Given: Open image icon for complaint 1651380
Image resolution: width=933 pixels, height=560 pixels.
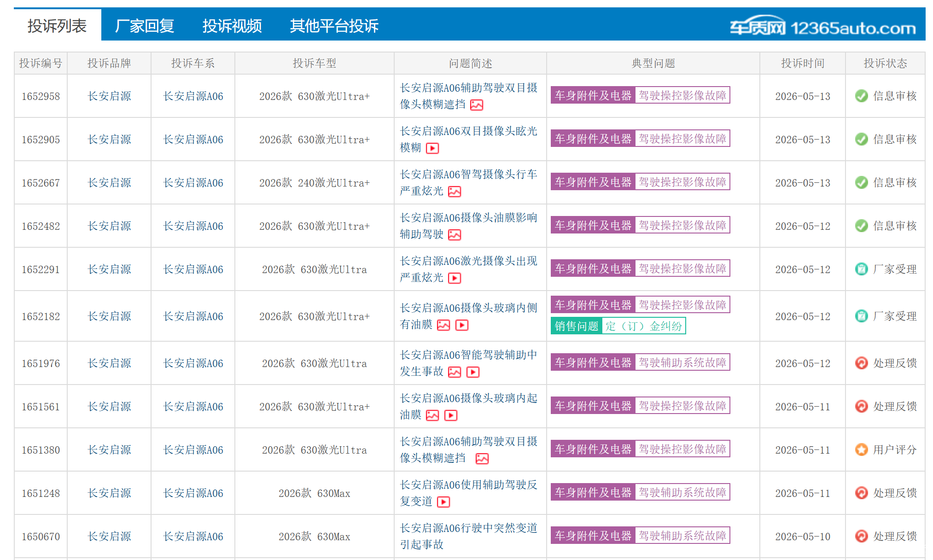Looking at the screenshot, I should 482,459.
